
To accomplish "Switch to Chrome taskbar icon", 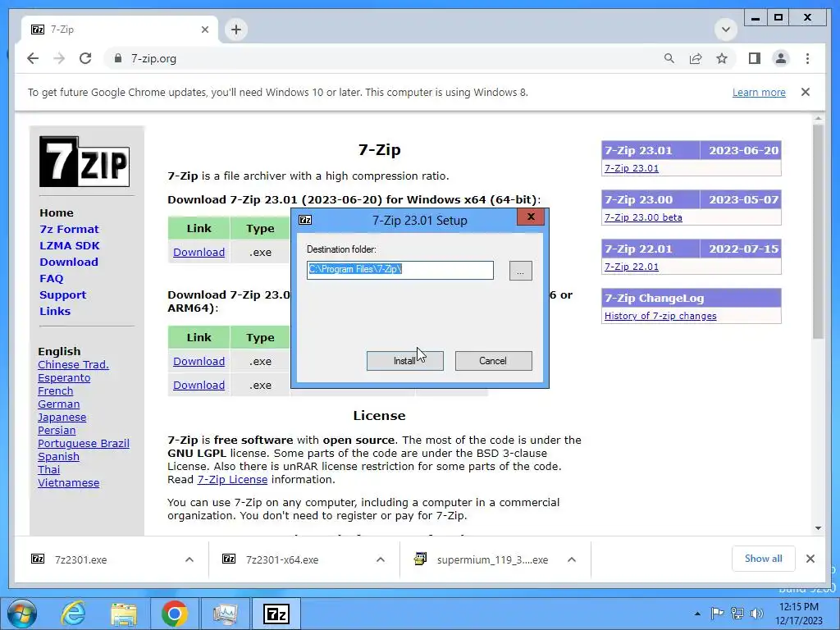I will pos(174,614).
